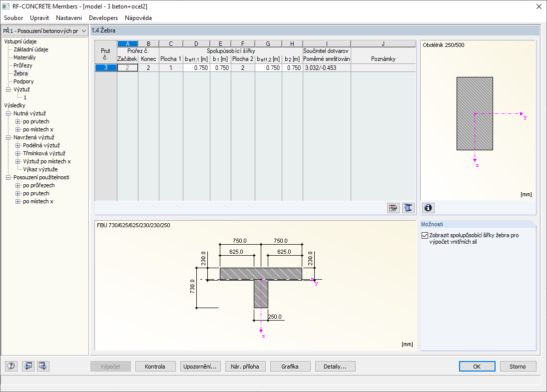Open the PŘ1 design case dropdown
547x392 pixels.
click(44, 30)
